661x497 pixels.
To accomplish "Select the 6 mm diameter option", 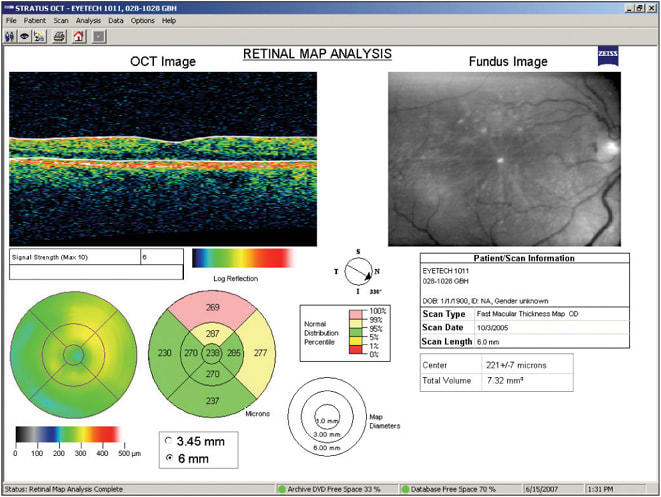I will [169, 458].
